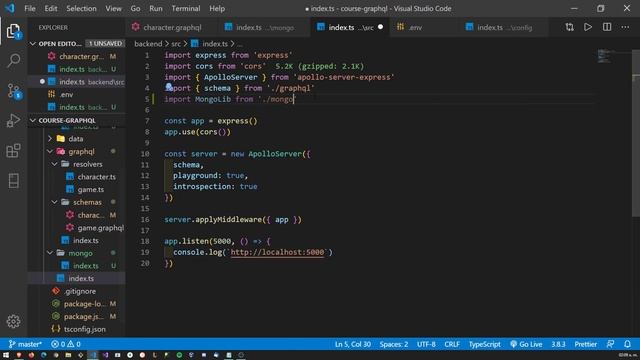
Task: Open the Manage gear menu
Action: [13, 321]
